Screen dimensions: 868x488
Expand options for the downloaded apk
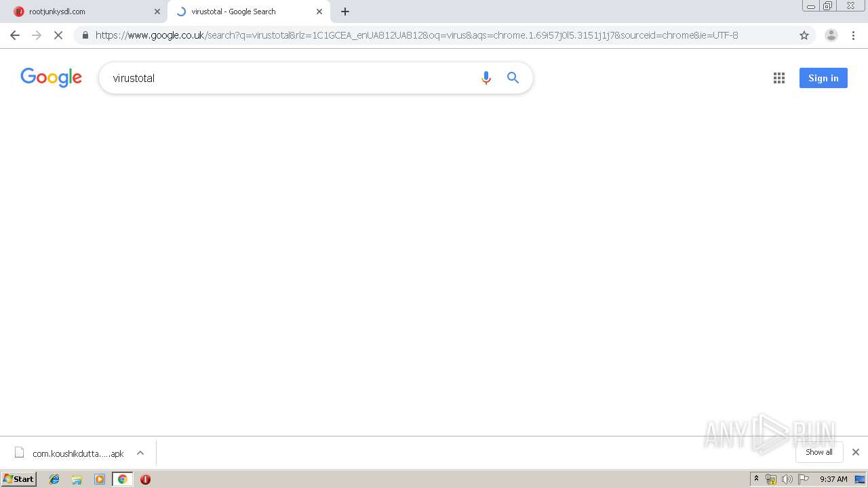(140, 453)
